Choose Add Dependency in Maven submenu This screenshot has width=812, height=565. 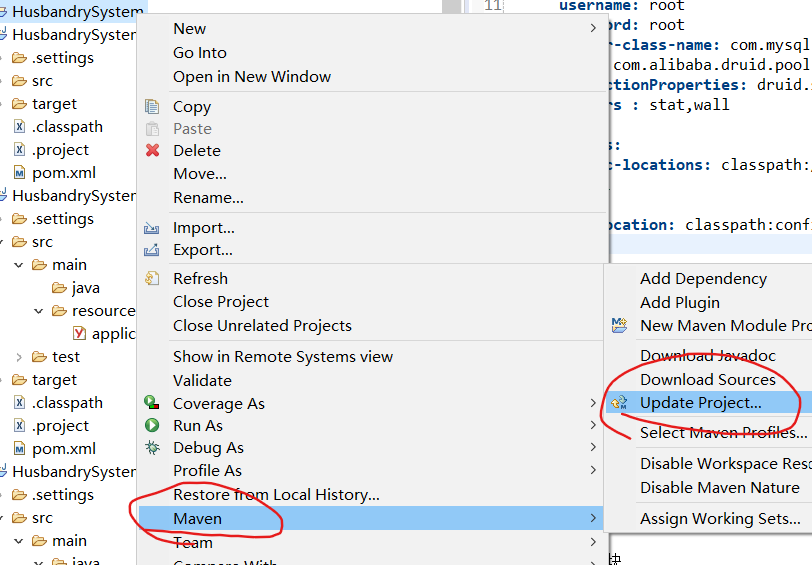coord(703,279)
